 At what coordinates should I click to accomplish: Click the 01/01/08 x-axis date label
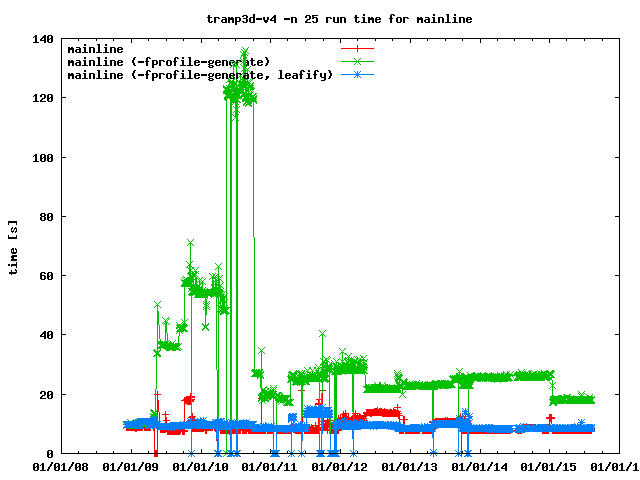[x=61, y=466]
